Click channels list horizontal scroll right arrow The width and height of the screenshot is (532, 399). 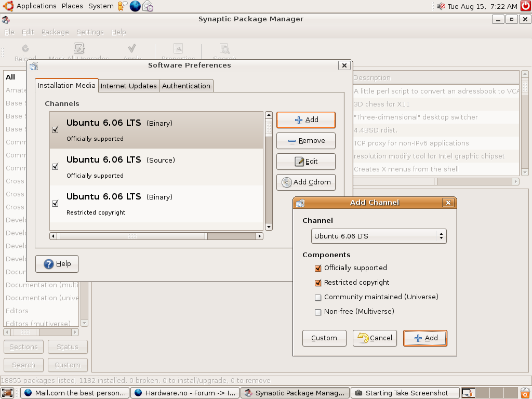coord(260,236)
